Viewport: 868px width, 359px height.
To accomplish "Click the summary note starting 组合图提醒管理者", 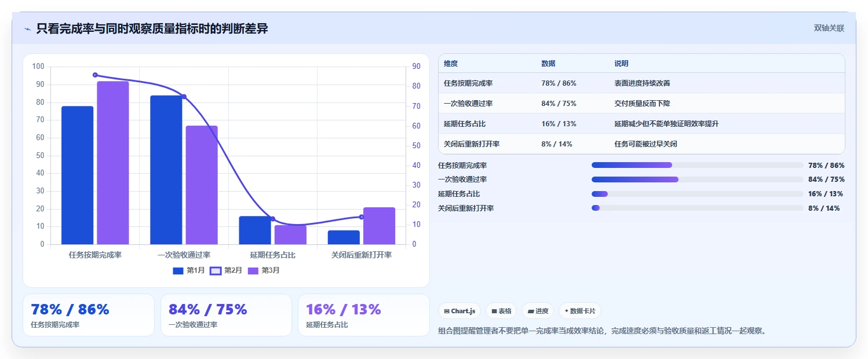I will (603, 331).
